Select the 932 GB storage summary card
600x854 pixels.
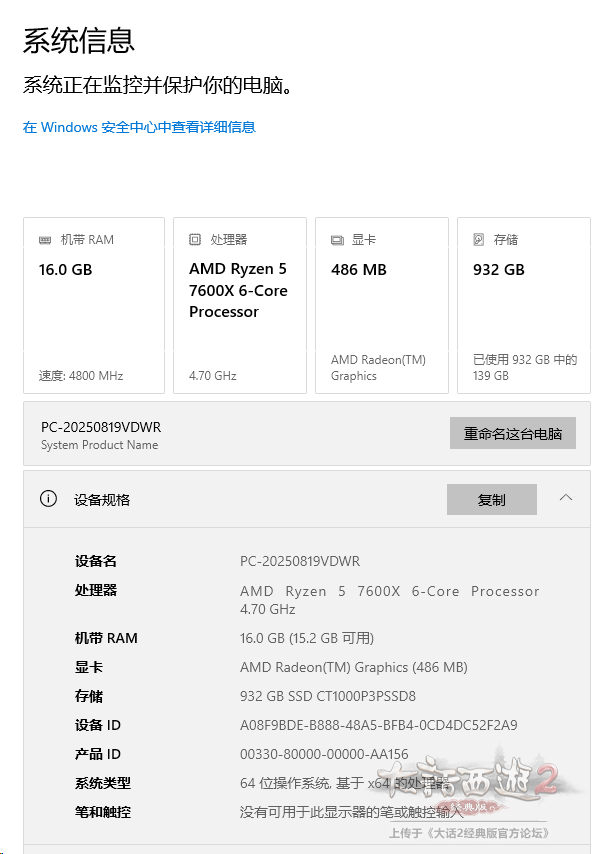coord(524,305)
